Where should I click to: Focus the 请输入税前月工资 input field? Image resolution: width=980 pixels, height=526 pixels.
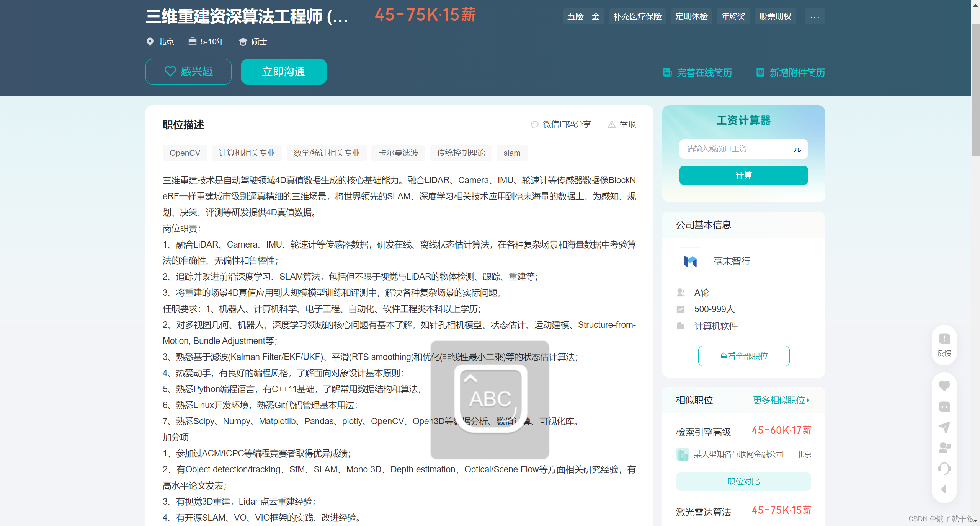click(x=743, y=149)
